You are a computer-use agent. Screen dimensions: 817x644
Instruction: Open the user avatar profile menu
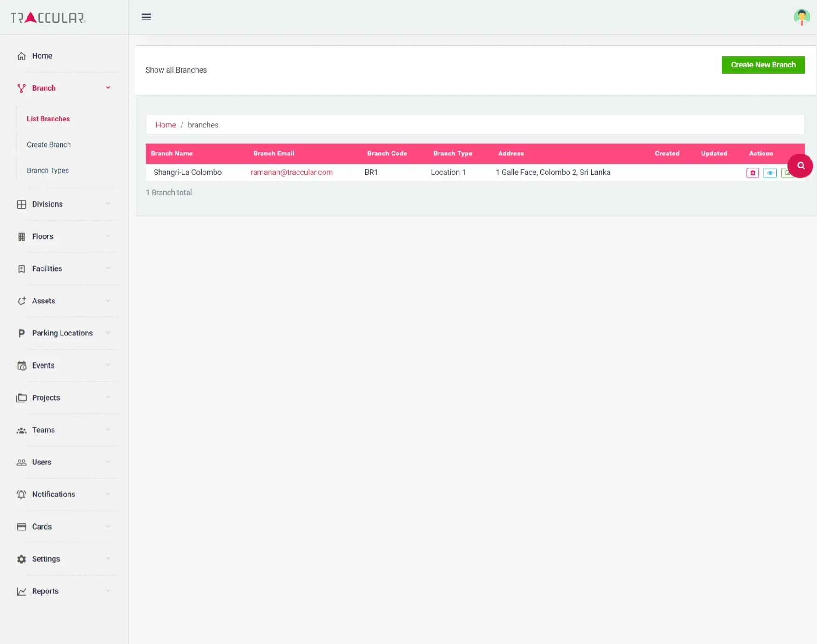point(801,17)
